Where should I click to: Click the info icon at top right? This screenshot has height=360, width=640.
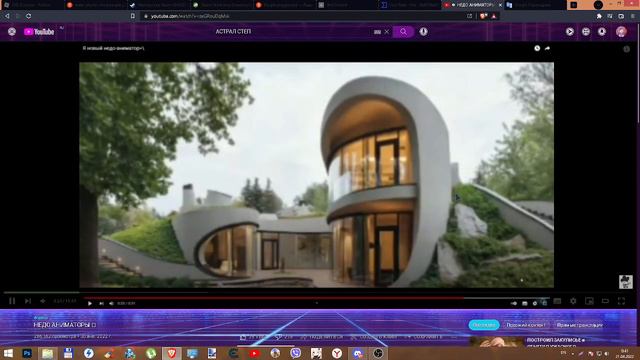pos(627,49)
